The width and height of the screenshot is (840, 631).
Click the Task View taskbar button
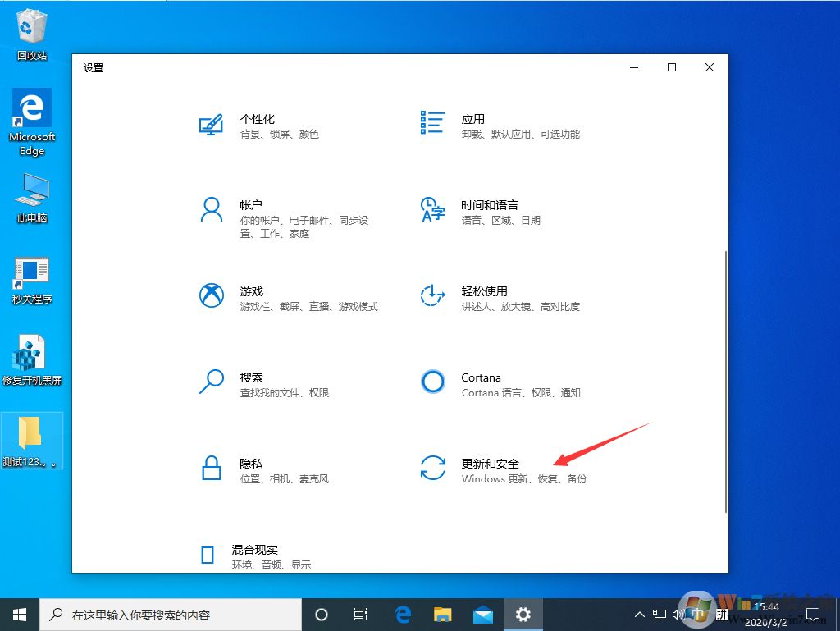click(361, 614)
